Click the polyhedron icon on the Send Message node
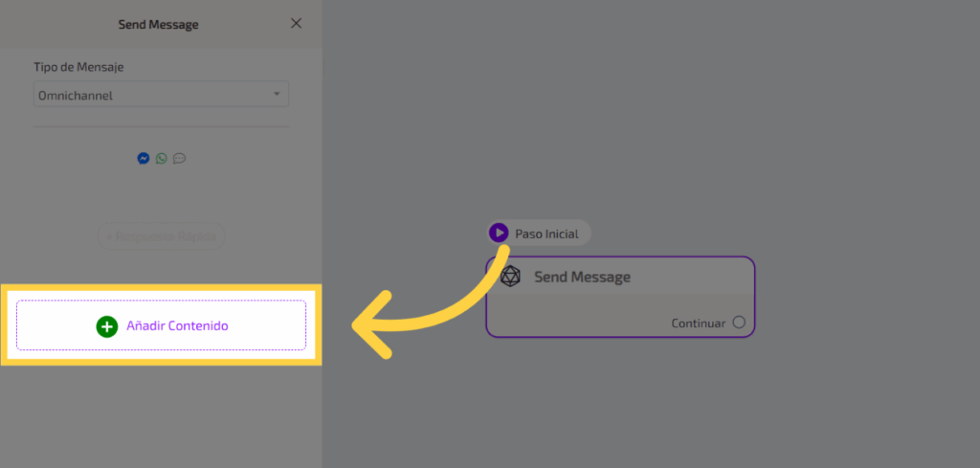 [x=511, y=277]
